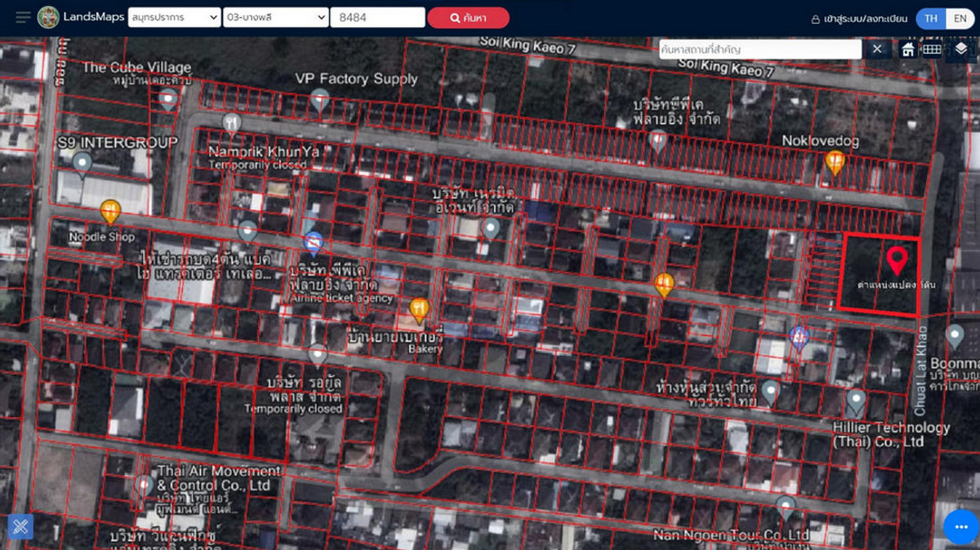Select the VP Factory Supply map marker
This screenshot has height=550, width=980.
(319, 100)
